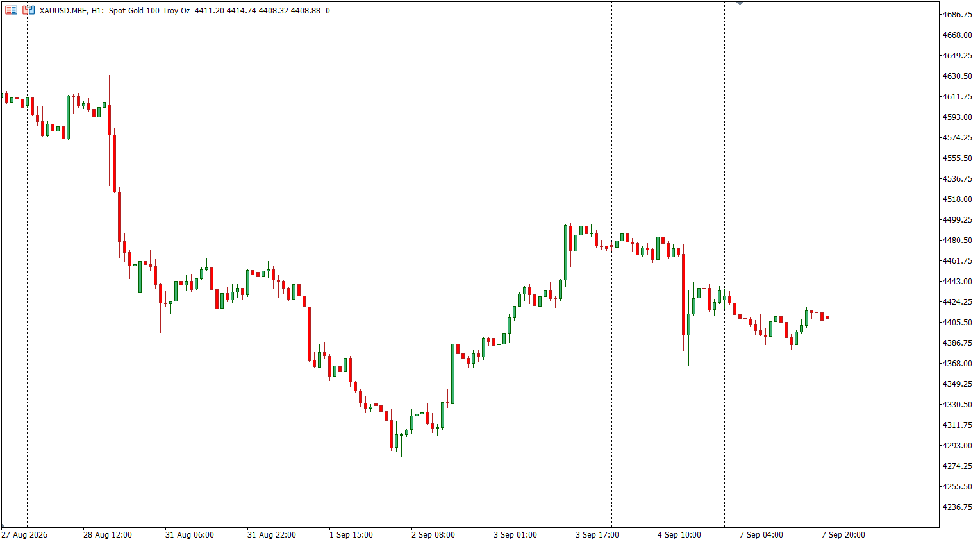
Task: Click the chart start arrow at bottom-left corner
Action: pos(3,526)
